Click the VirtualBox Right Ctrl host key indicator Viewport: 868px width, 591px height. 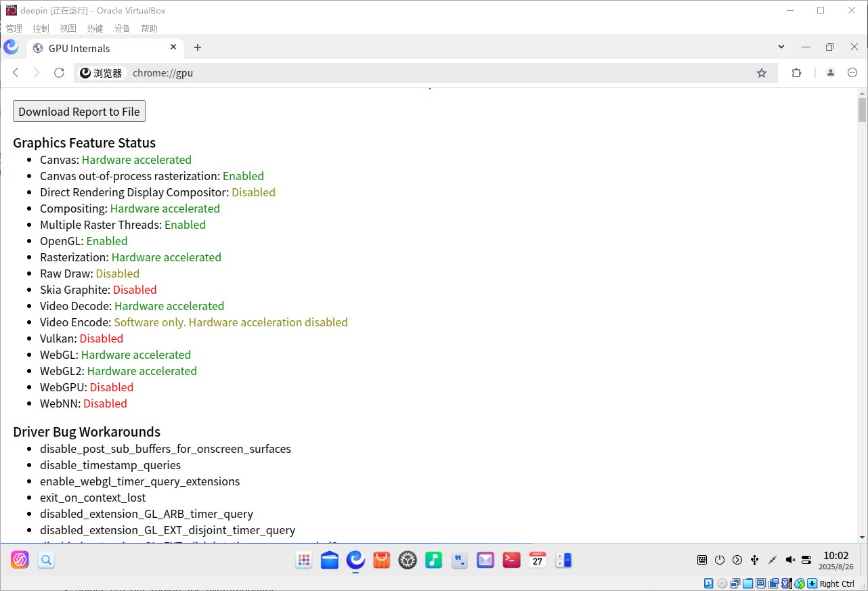click(x=837, y=584)
